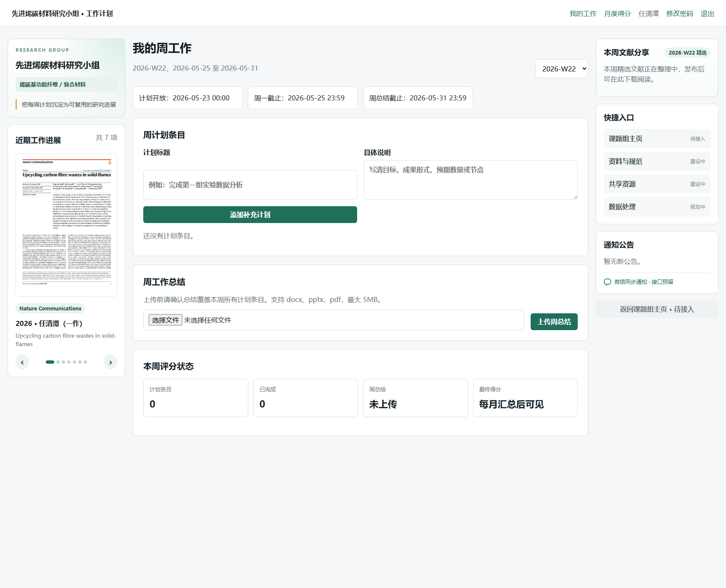Click the 选择文件 file chooser button
The image size is (726, 588).
point(165,320)
